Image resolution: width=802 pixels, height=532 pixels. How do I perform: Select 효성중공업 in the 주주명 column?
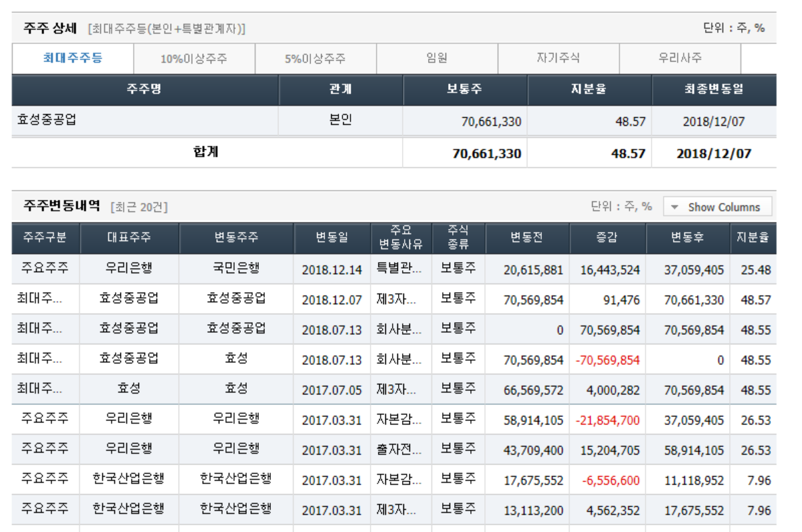click(x=47, y=120)
